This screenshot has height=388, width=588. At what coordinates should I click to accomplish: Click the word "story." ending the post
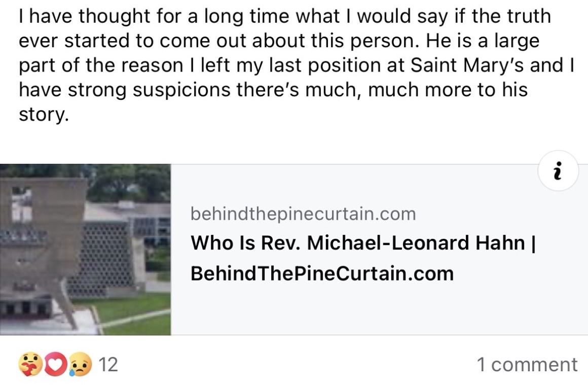(x=43, y=115)
